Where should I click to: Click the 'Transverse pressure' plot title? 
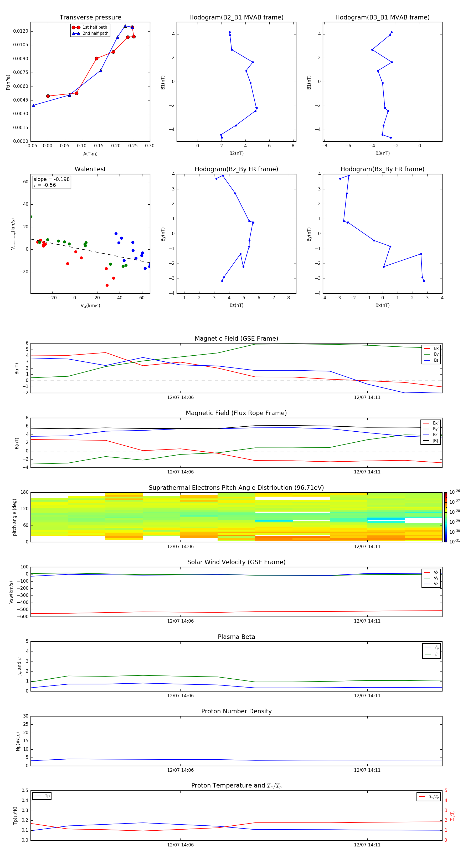click(x=90, y=18)
